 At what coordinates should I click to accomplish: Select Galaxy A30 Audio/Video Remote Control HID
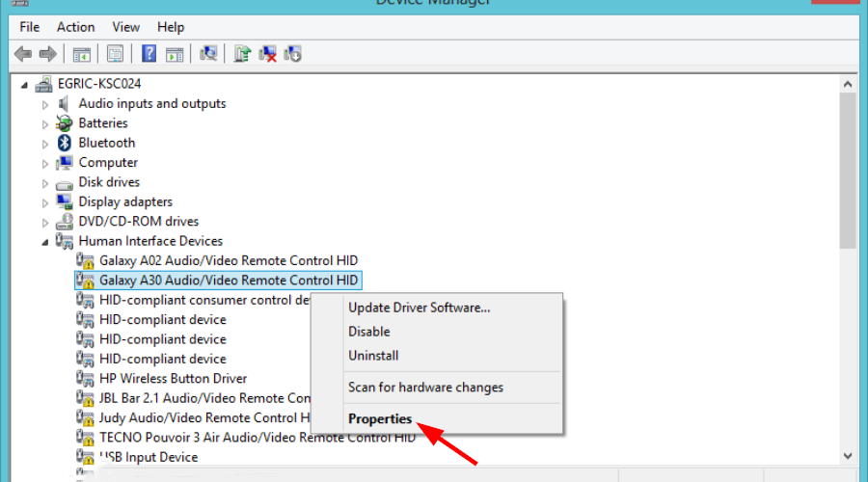pos(229,280)
